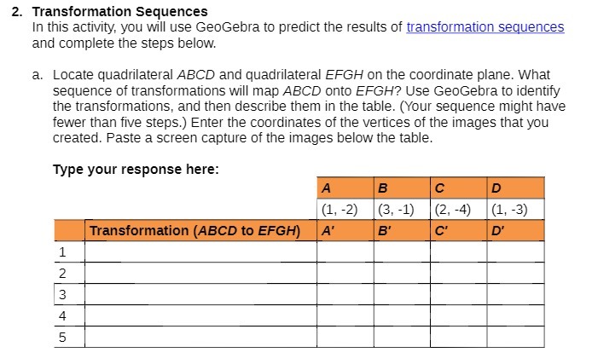Click row 1 cell under D'
The width and height of the screenshot is (592, 364).
coord(516,251)
